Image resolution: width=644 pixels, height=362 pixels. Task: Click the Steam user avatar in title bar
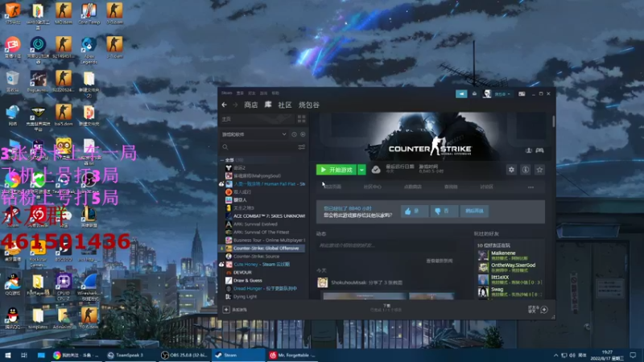(487, 94)
